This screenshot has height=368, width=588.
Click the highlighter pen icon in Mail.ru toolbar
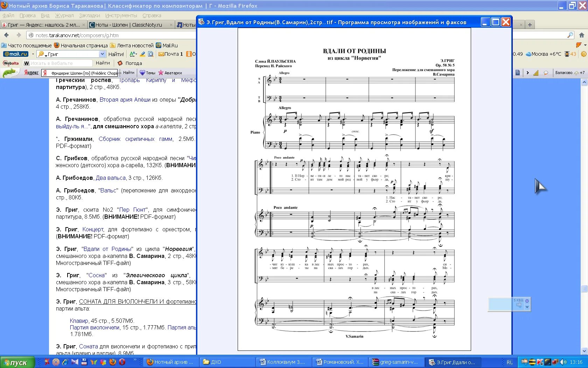pos(142,54)
